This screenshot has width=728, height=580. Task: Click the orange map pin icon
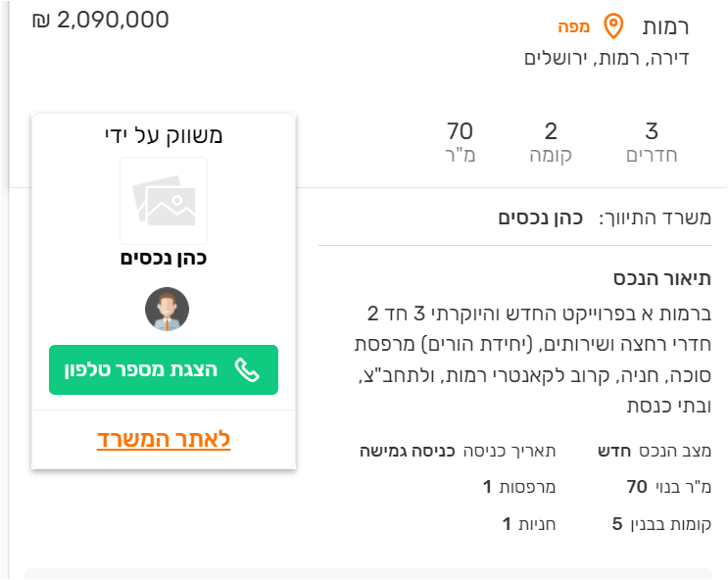pos(613,25)
